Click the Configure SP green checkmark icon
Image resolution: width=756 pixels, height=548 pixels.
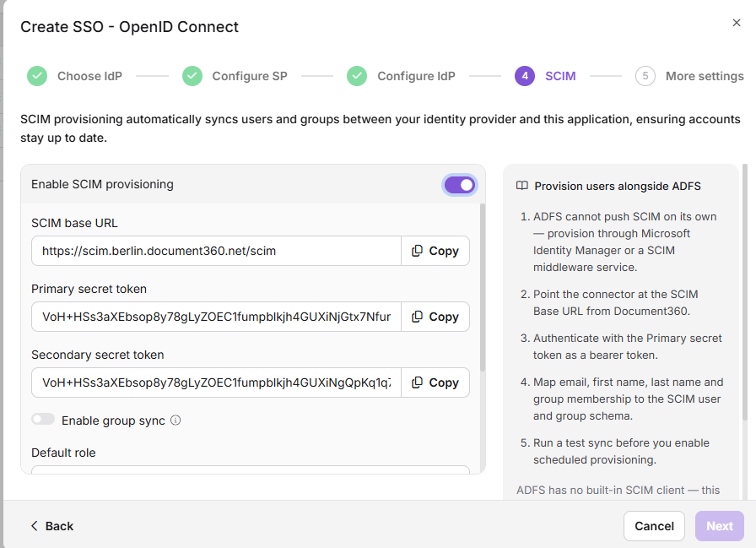click(192, 76)
